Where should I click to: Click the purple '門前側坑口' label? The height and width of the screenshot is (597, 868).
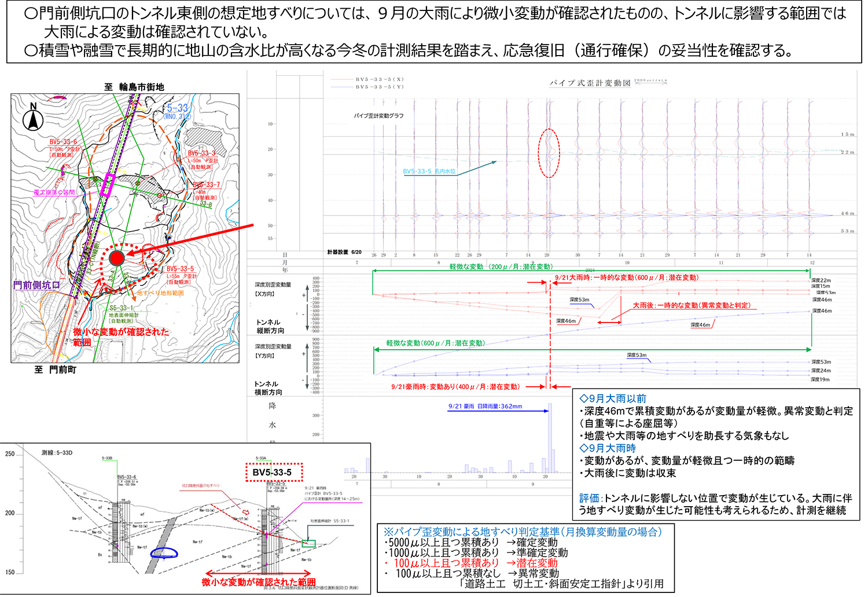point(36,285)
